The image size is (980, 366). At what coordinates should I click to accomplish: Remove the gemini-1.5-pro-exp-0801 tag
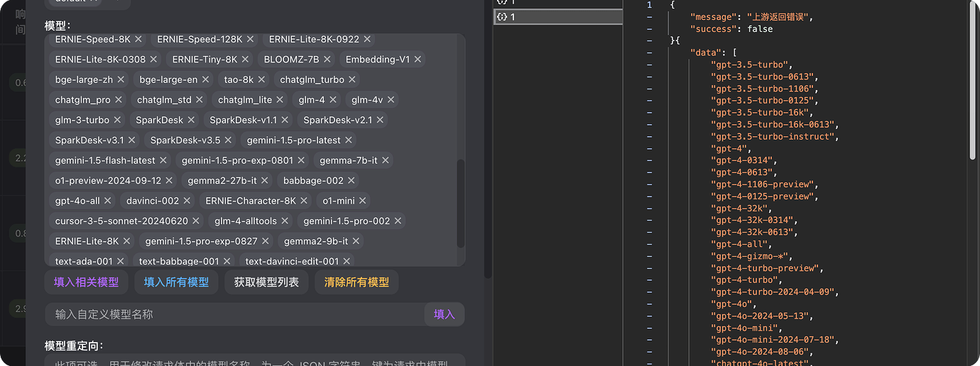pyautogui.click(x=300, y=160)
